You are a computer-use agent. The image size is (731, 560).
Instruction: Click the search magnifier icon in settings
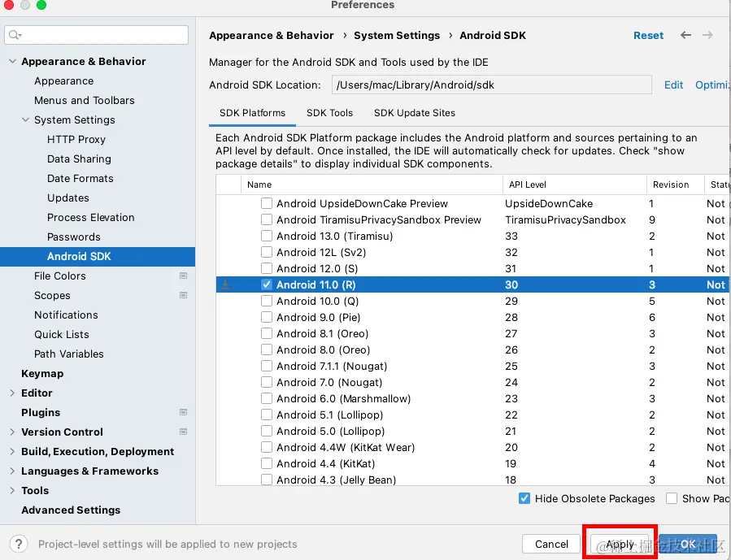coord(15,35)
